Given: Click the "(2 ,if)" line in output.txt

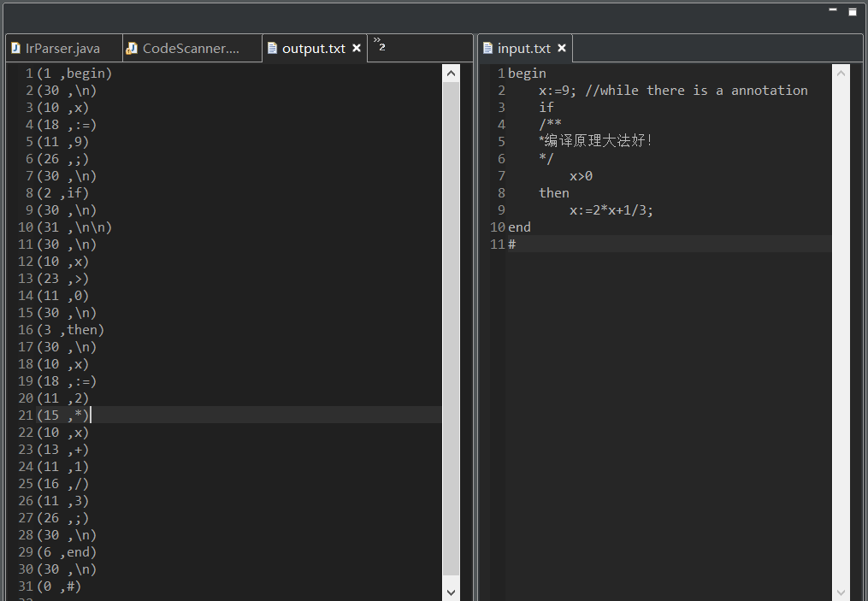Looking at the screenshot, I should 63,193.
